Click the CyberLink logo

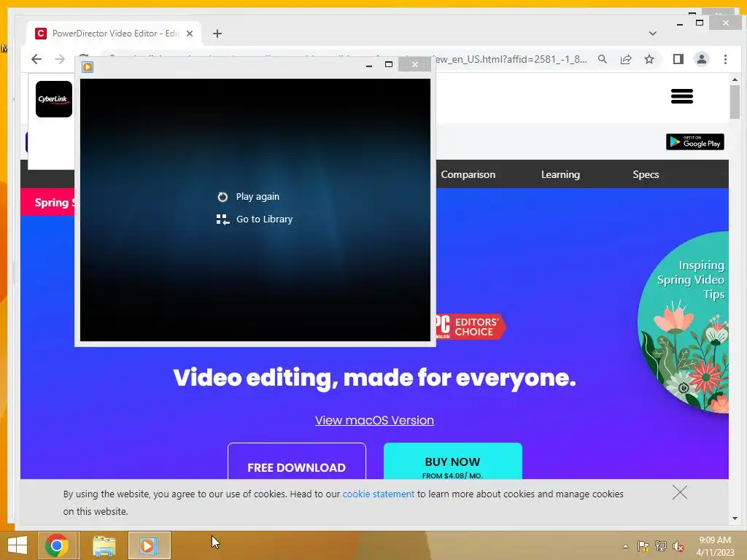54,99
